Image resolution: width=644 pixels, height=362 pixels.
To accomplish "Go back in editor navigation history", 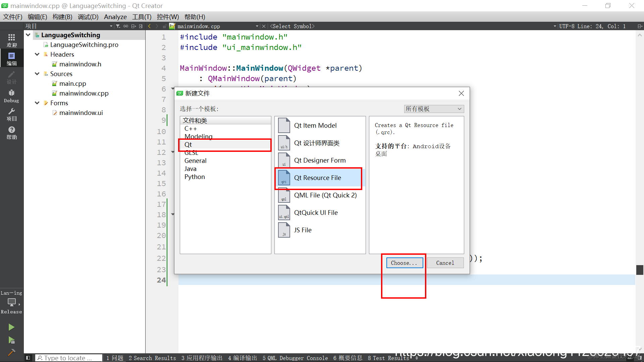I will (x=150, y=26).
